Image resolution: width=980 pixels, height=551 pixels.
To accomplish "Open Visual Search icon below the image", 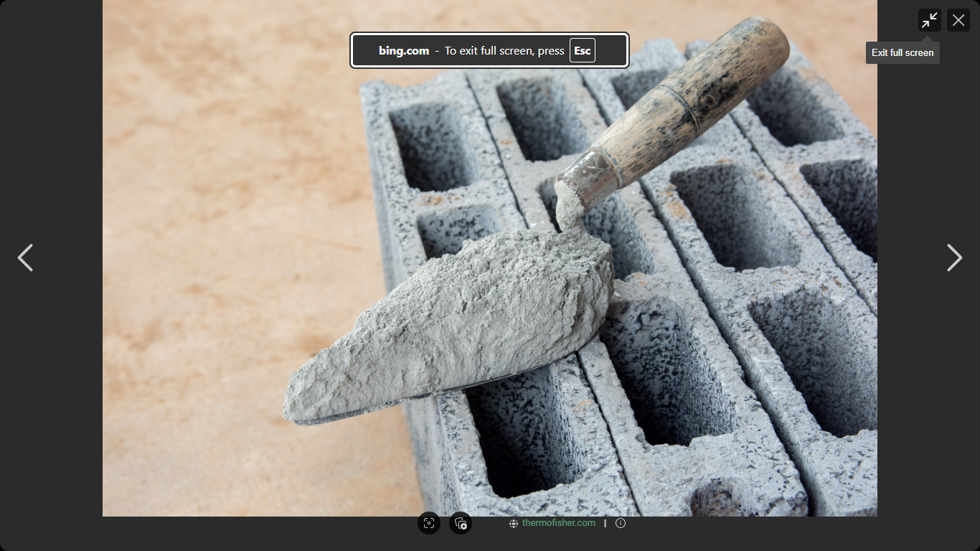I will [429, 523].
